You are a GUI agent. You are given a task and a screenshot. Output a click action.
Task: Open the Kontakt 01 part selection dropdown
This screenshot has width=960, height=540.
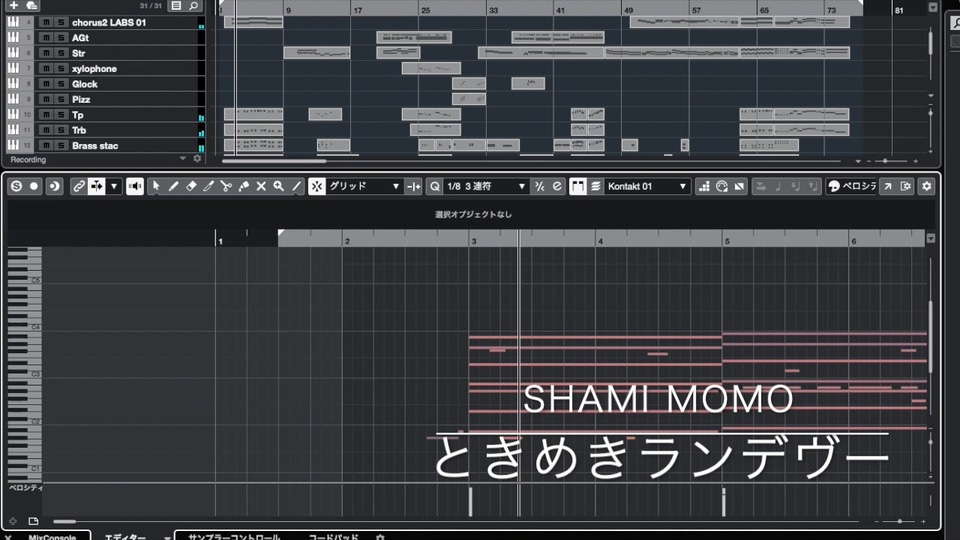[647, 186]
